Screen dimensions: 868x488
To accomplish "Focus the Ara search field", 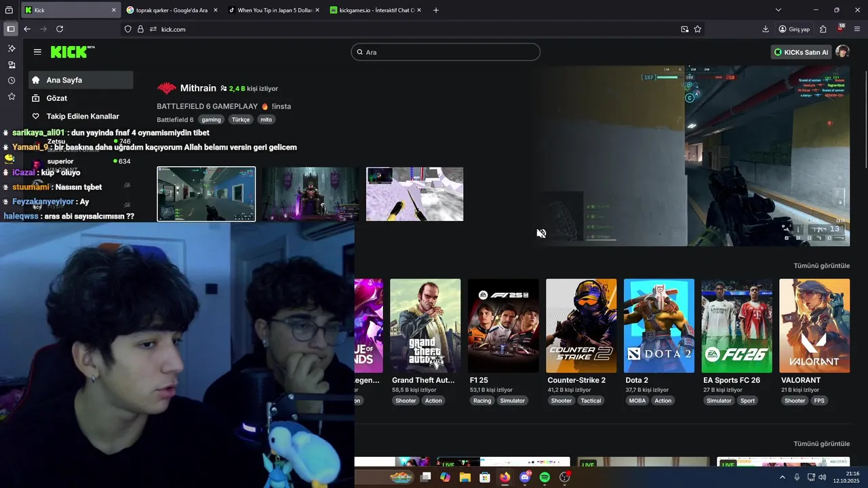I will coord(446,52).
